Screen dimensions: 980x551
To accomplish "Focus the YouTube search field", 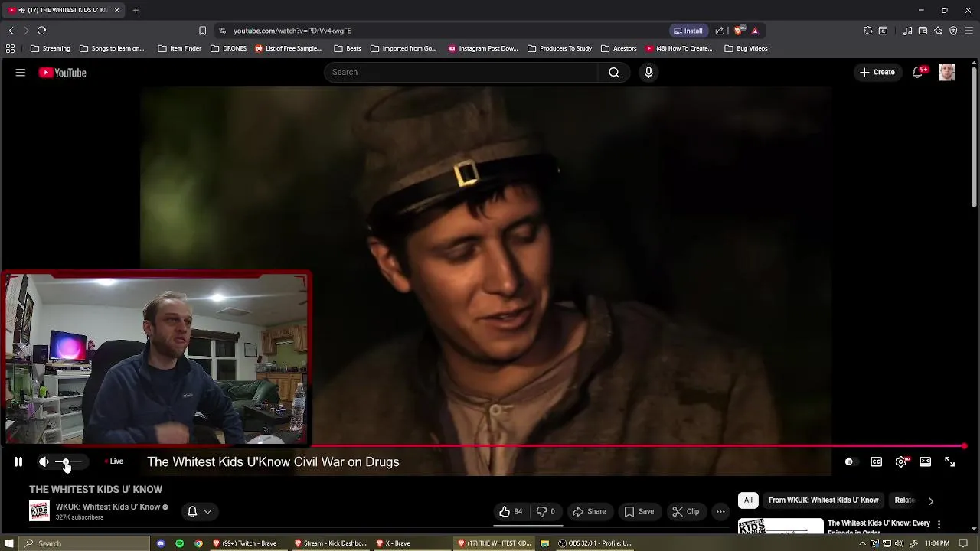I will click(462, 72).
